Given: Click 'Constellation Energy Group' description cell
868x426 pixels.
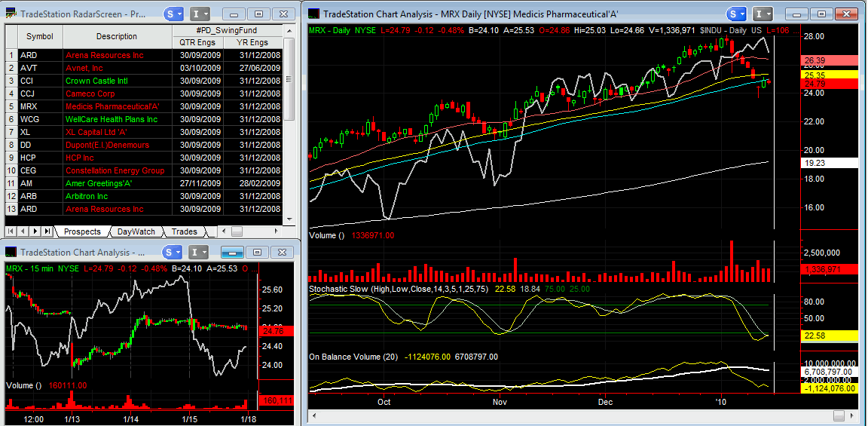Looking at the screenshot, I should [118, 170].
